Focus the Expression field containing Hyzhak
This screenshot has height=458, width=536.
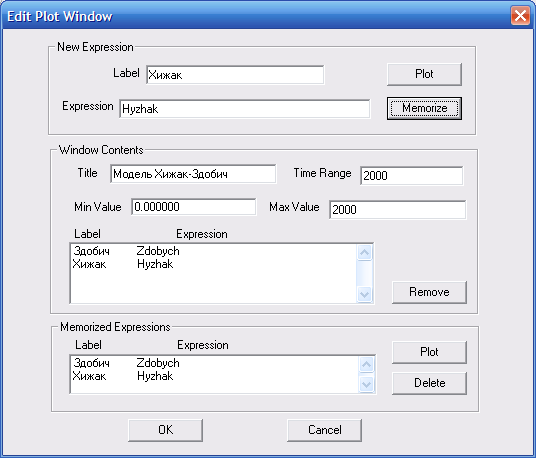245,109
